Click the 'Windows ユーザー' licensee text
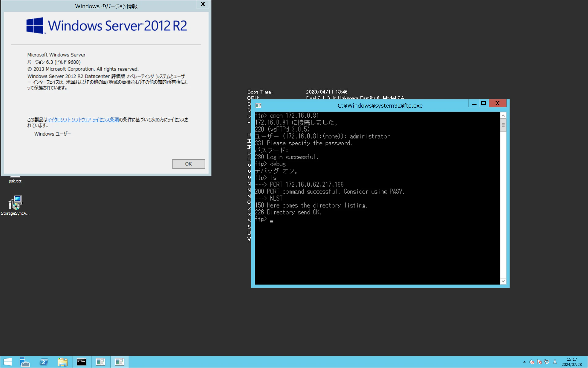This screenshot has width=588, height=368. (52, 134)
